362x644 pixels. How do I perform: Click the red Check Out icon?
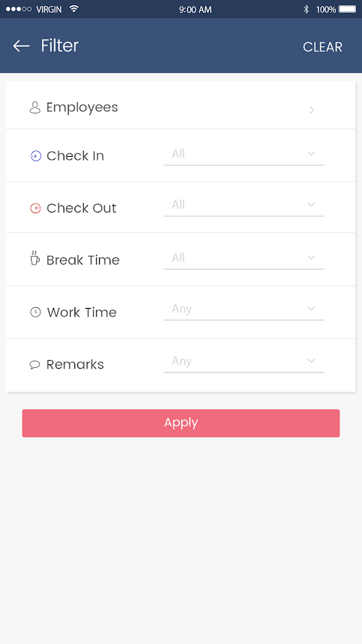[x=35, y=208]
